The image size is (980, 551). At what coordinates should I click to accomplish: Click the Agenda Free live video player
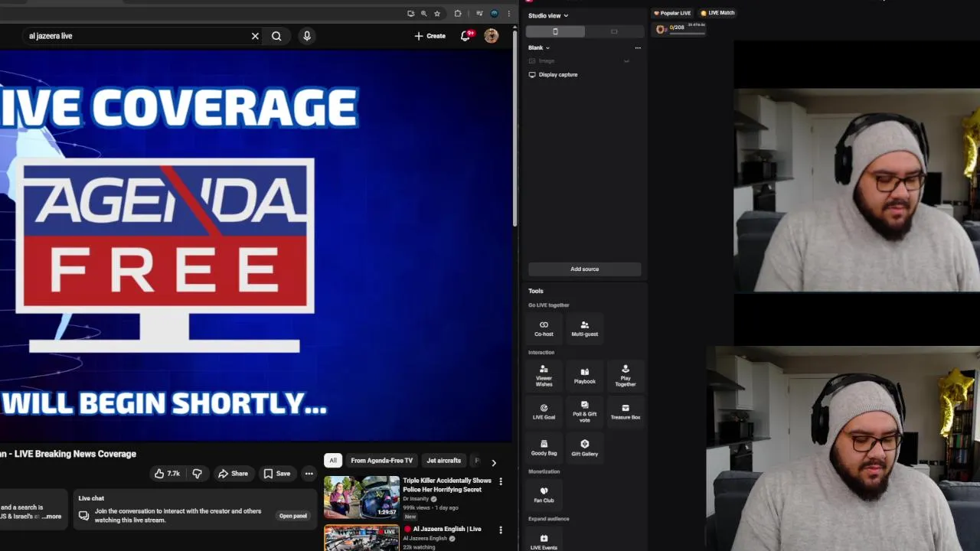point(255,246)
